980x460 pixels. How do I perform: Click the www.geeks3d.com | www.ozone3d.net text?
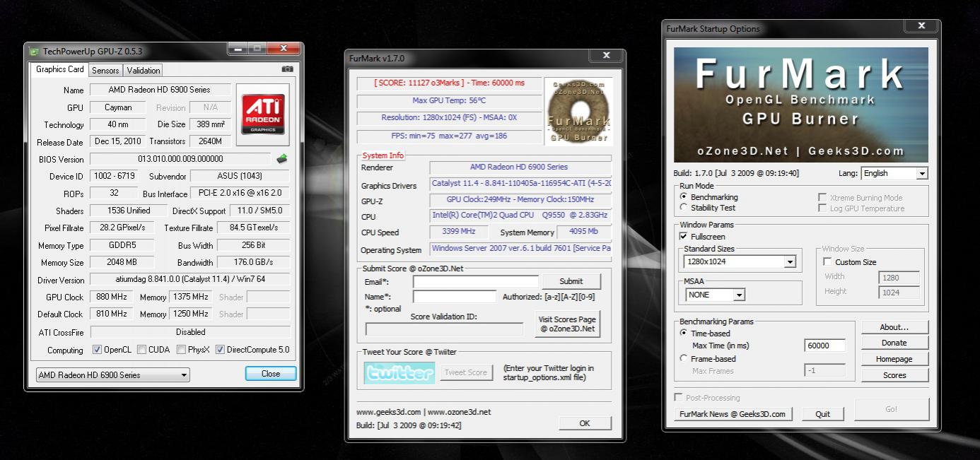click(424, 412)
